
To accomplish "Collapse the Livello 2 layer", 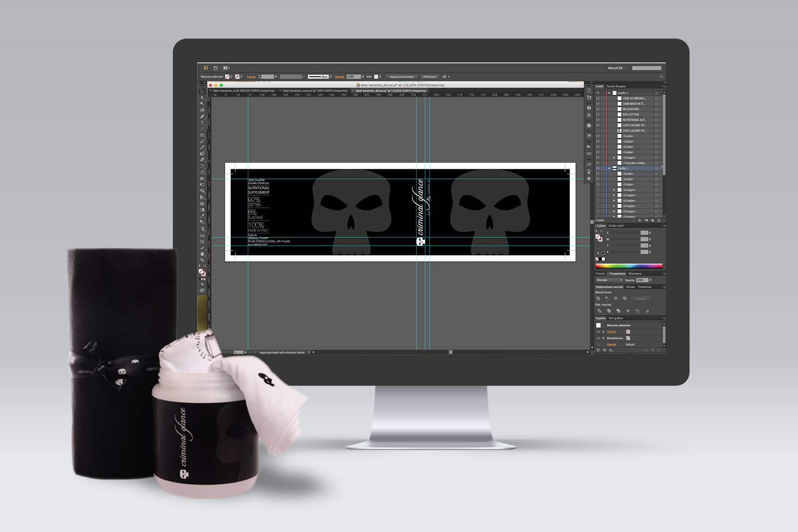I will click(x=609, y=93).
